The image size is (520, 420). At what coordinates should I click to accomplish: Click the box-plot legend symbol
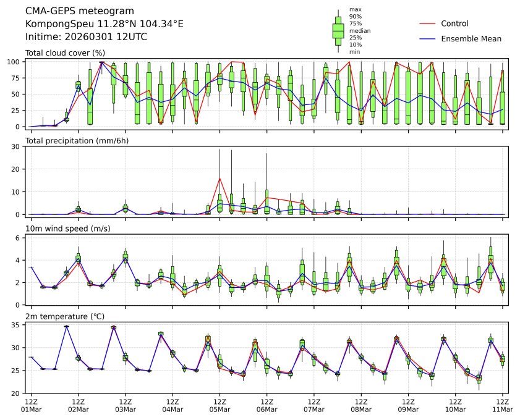click(x=338, y=31)
